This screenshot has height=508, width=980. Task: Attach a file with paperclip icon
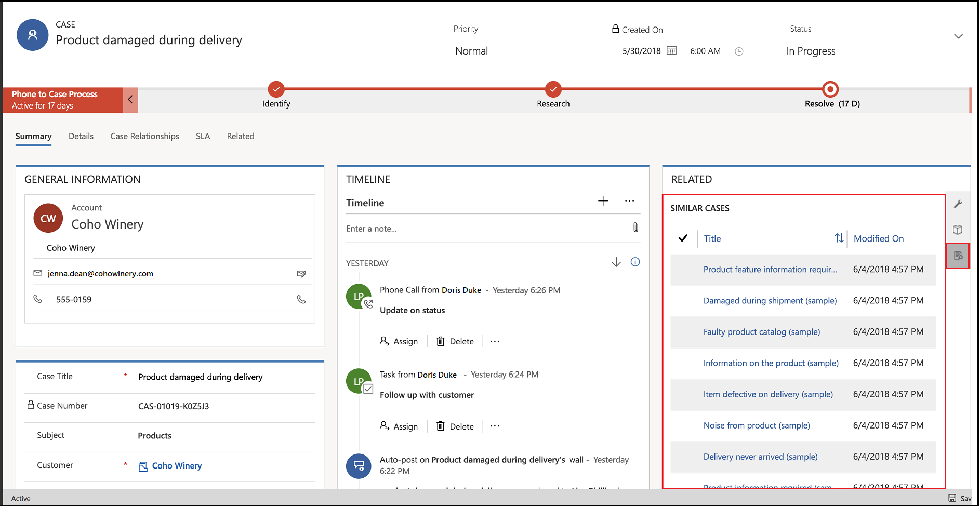[x=635, y=228]
